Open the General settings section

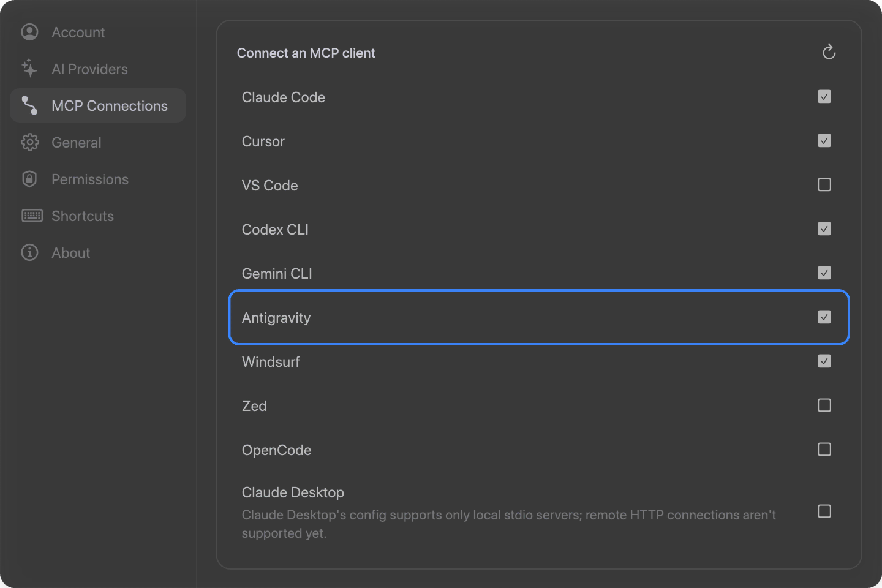pos(98,142)
